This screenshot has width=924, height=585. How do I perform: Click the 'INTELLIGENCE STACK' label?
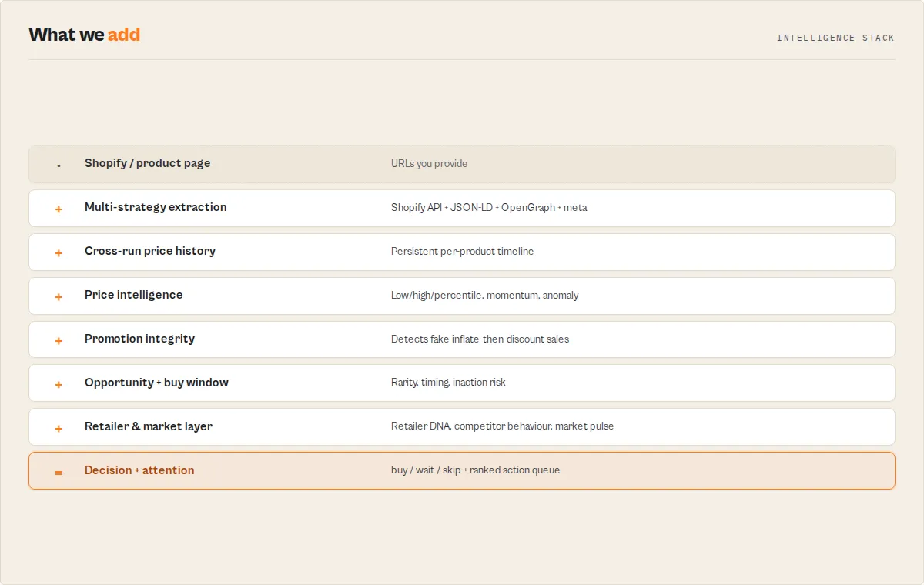pos(835,38)
